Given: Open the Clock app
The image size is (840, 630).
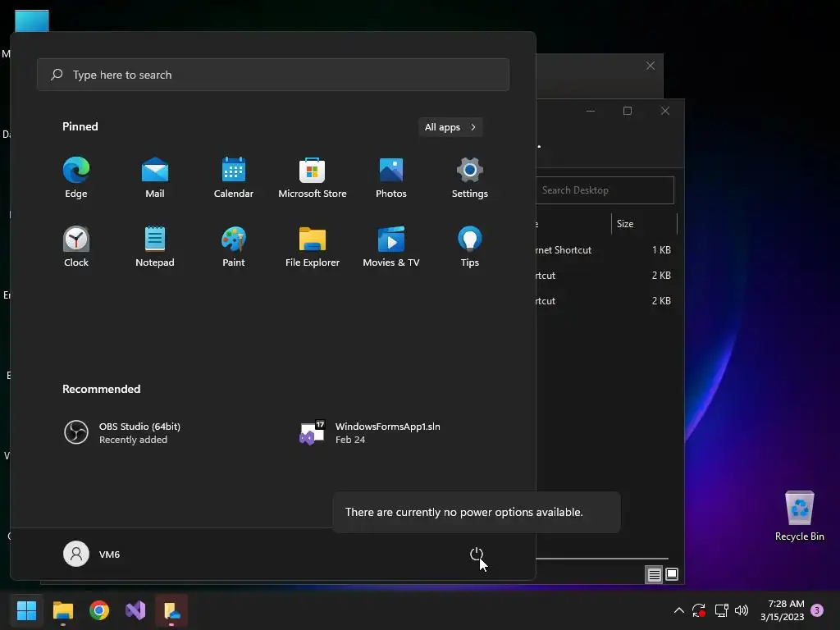Looking at the screenshot, I should pos(76,247).
